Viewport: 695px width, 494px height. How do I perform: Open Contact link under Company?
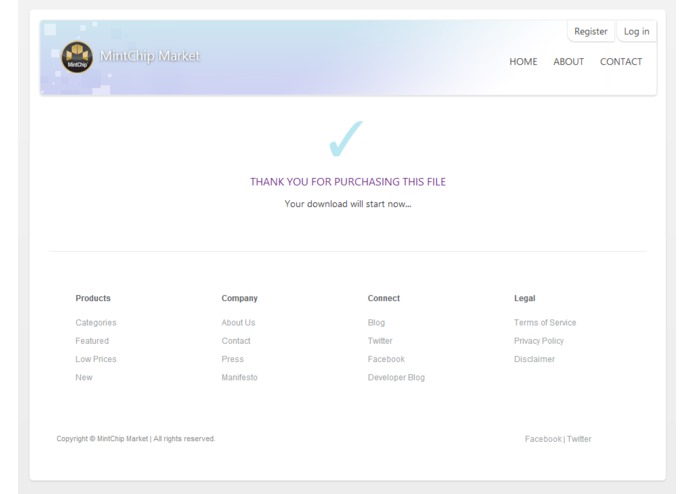click(x=236, y=341)
